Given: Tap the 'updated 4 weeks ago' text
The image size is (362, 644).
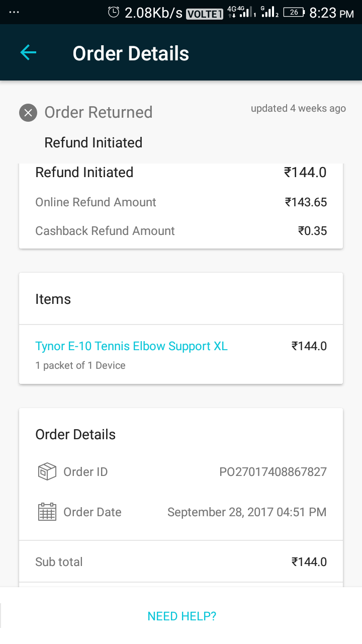Looking at the screenshot, I should coord(298,108).
